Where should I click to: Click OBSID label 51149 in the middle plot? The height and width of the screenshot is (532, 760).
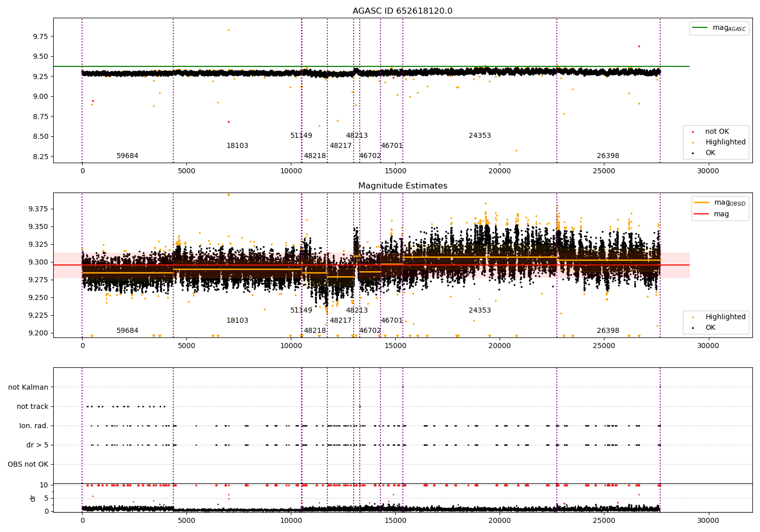[301, 311]
